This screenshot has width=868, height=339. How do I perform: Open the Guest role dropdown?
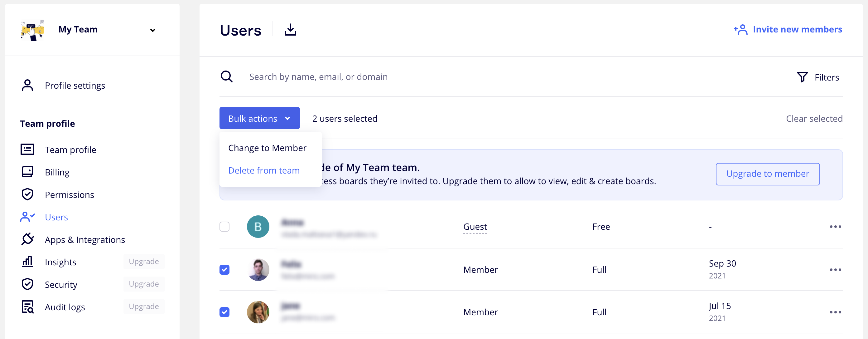475,227
